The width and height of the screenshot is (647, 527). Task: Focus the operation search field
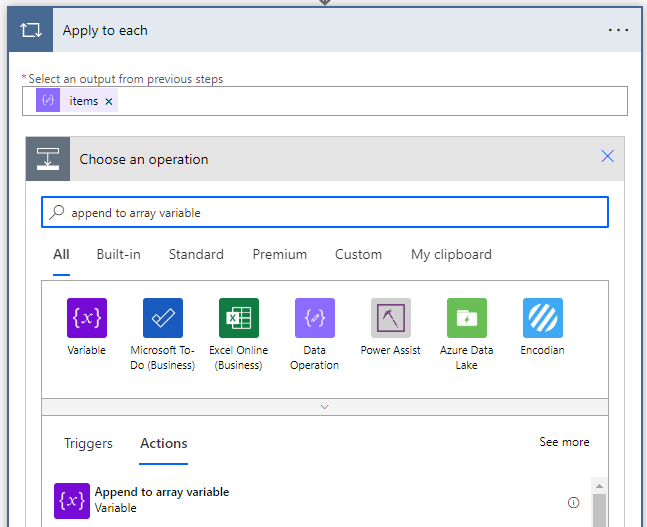pos(330,212)
